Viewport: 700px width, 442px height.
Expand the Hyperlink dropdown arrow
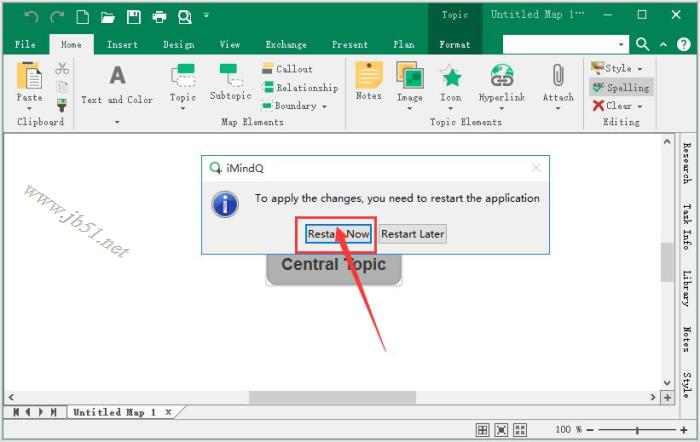click(502, 108)
